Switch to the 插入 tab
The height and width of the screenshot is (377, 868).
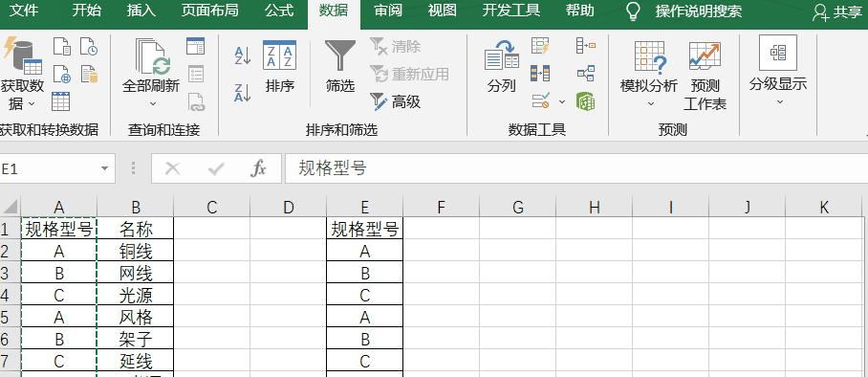click(141, 11)
